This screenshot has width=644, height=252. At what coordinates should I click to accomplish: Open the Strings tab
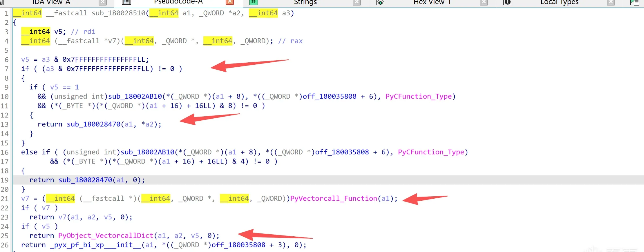[305, 2]
